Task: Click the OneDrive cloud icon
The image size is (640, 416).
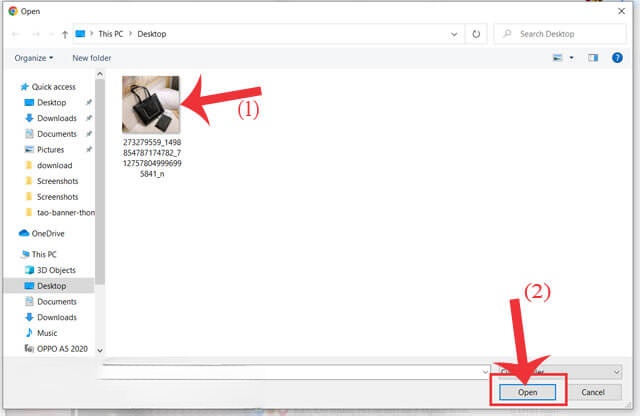Action: [x=24, y=233]
